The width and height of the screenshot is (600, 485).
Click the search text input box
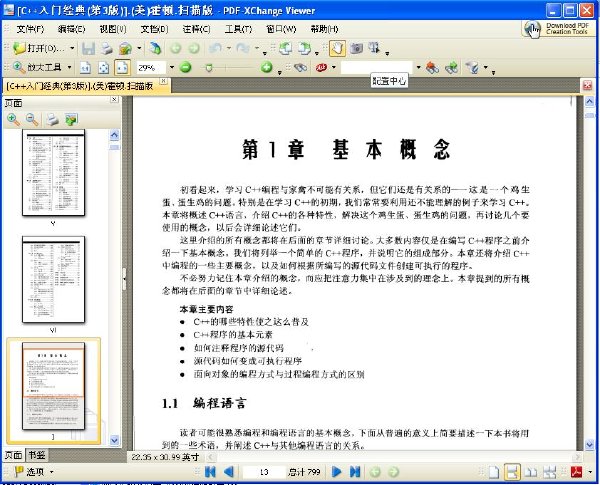(x=377, y=67)
